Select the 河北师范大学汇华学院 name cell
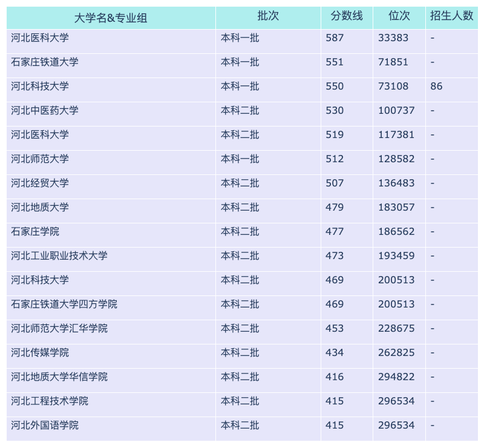The image size is (484, 448). click(x=111, y=332)
